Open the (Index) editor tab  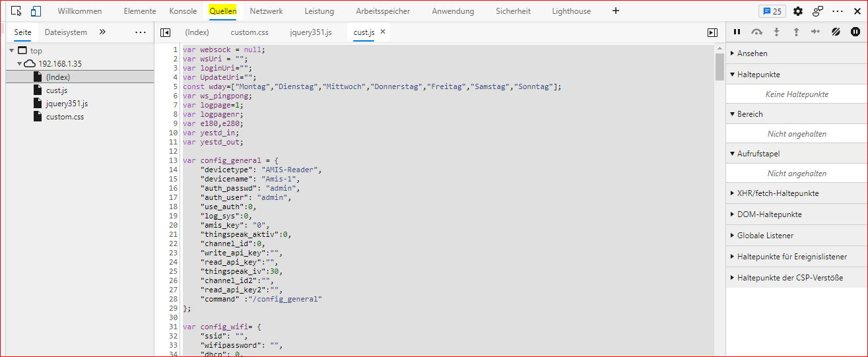[197, 32]
